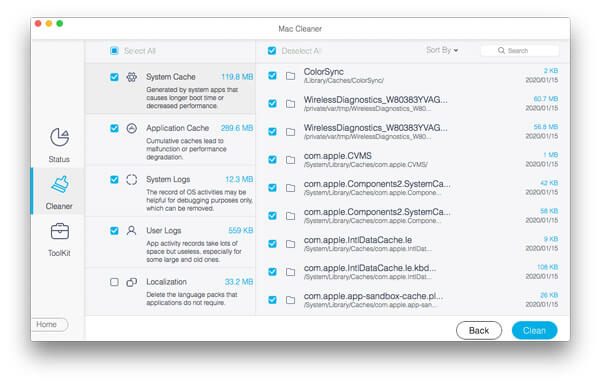Toggle the Deselect All checkbox
Viewport: 600px width, 384px height.
point(272,50)
